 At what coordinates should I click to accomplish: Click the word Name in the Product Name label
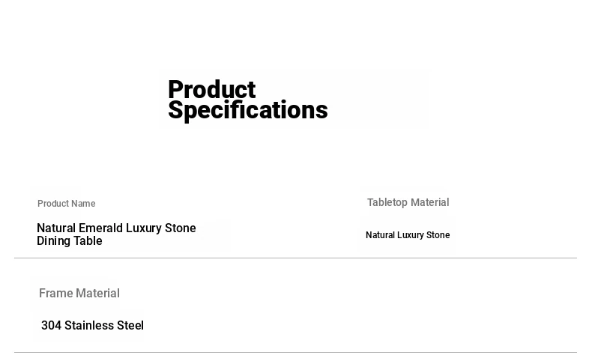click(x=83, y=204)
